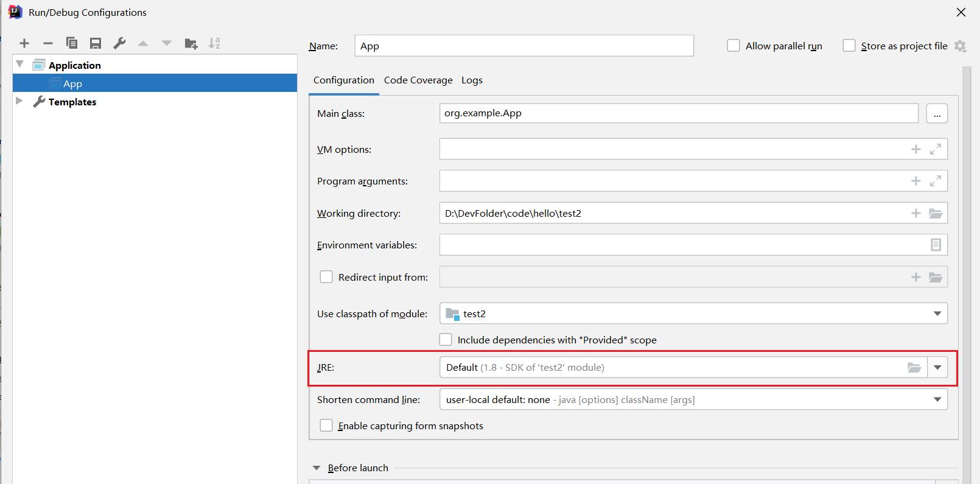
Task: Open the Shorten command line dropdown
Action: [x=937, y=399]
